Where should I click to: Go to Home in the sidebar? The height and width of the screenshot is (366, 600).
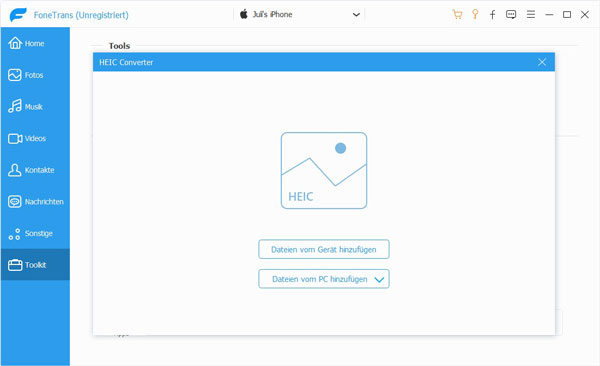pyautogui.click(x=35, y=43)
